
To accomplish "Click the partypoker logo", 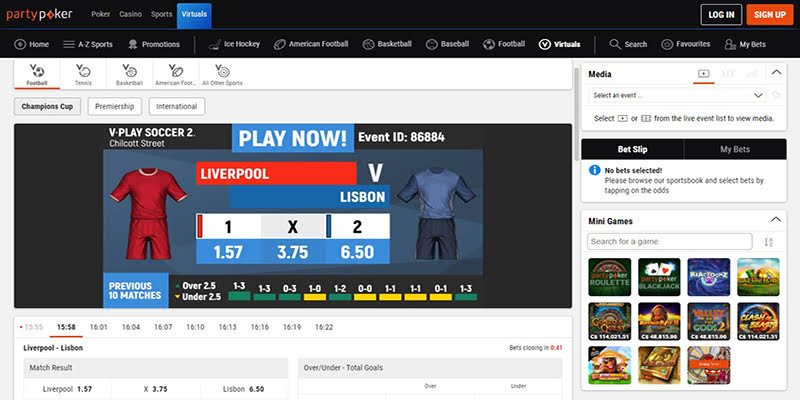I will coord(39,14).
